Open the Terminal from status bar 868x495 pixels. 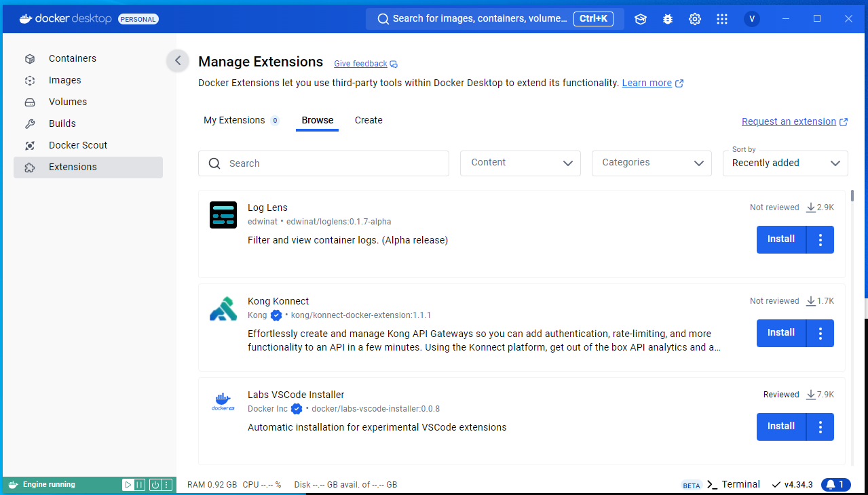coord(734,485)
